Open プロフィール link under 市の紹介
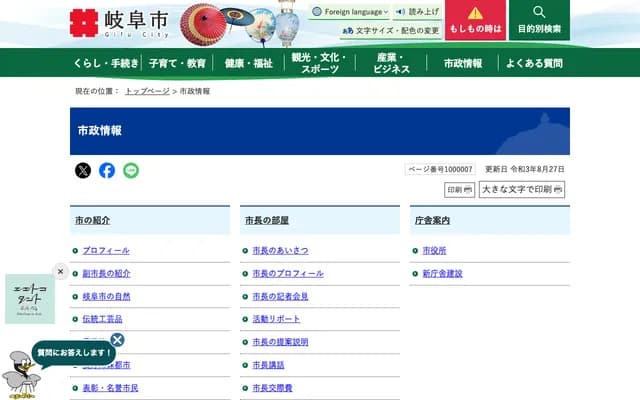The height and width of the screenshot is (400, 640). tap(106, 251)
